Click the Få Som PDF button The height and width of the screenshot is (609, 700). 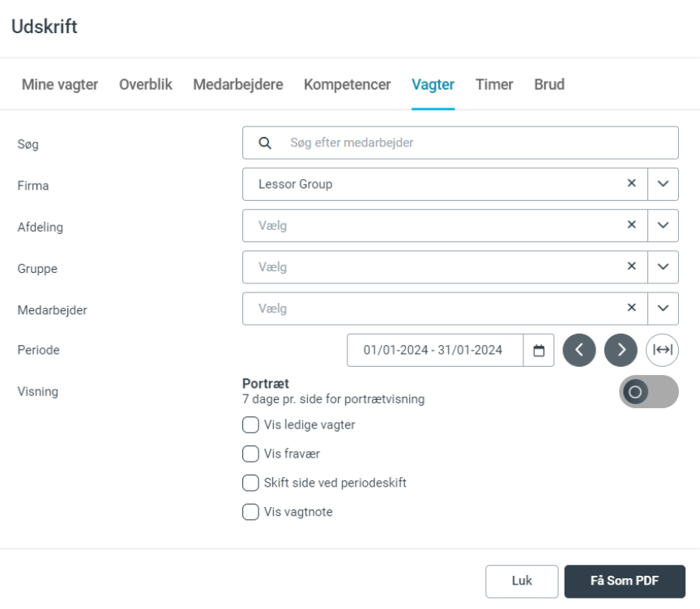[x=625, y=581]
